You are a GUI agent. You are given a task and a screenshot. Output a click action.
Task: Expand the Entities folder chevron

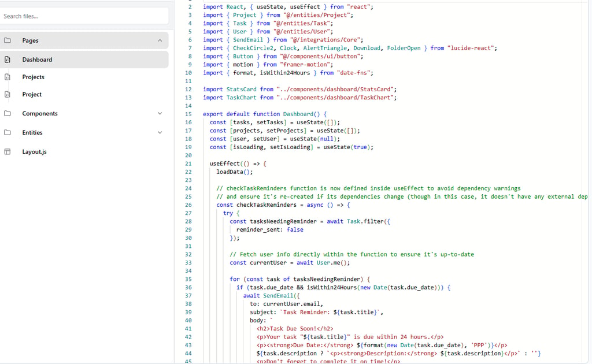160,132
